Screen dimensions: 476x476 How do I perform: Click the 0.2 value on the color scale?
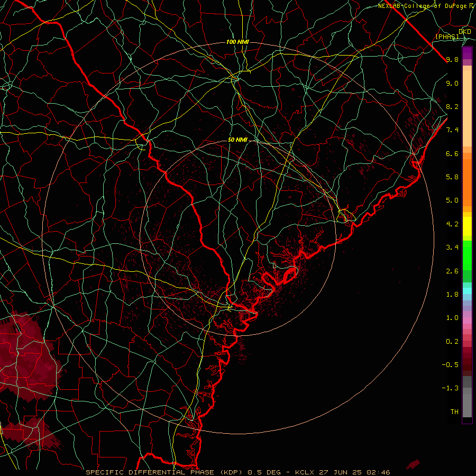(452, 342)
